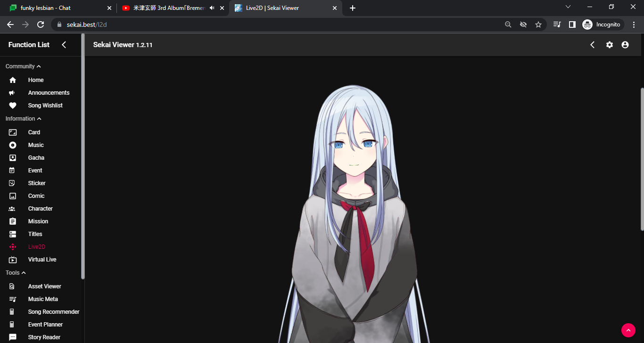This screenshot has width=644, height=343.
Task: Close the YouTube tab
Action: tap(222, 8)
